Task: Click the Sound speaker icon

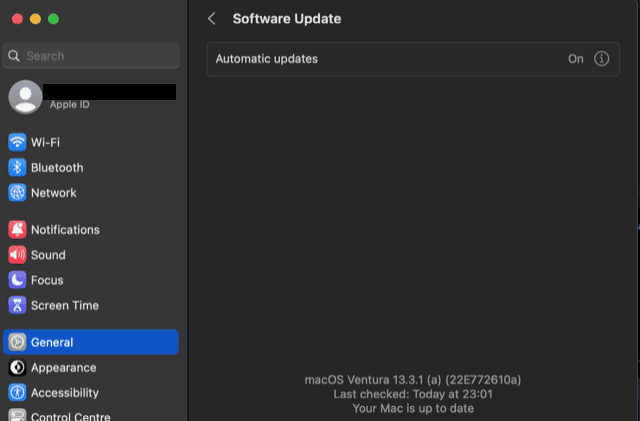Action: click(x=17, y=255)
